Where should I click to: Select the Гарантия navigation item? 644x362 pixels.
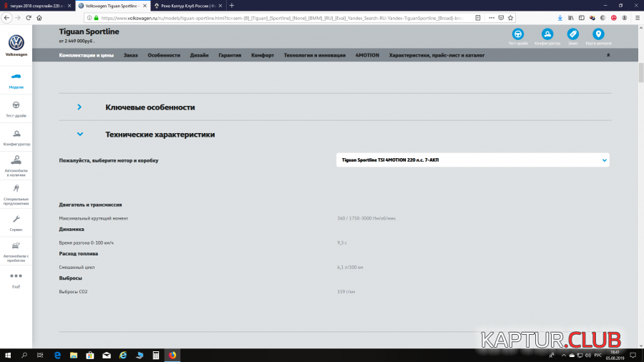pyautogui.click(x=230, y=55)
